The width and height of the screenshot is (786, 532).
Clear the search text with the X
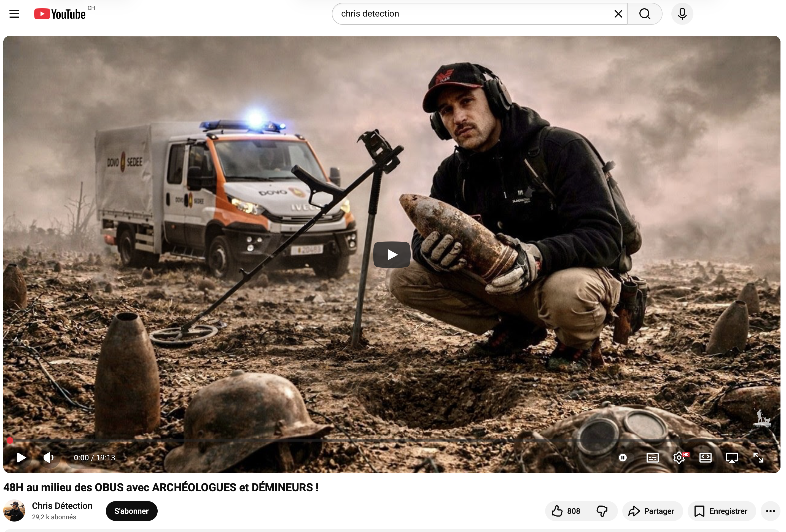(x=618, y=14)
